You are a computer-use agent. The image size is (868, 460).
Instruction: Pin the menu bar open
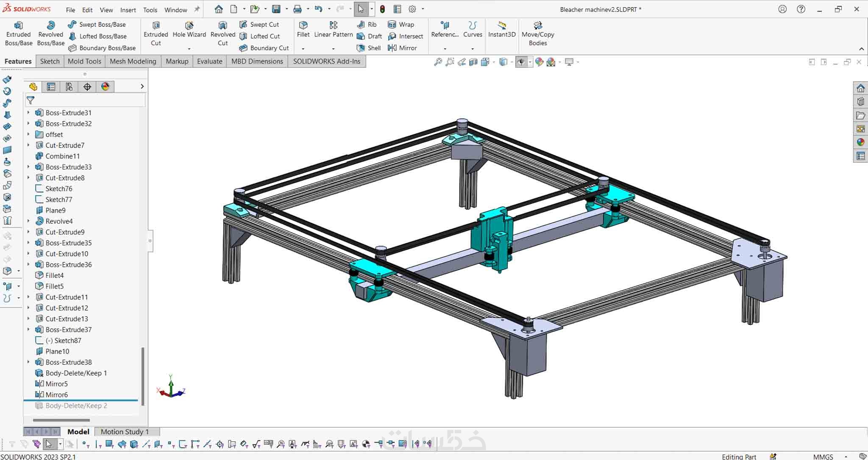point(197,9)
